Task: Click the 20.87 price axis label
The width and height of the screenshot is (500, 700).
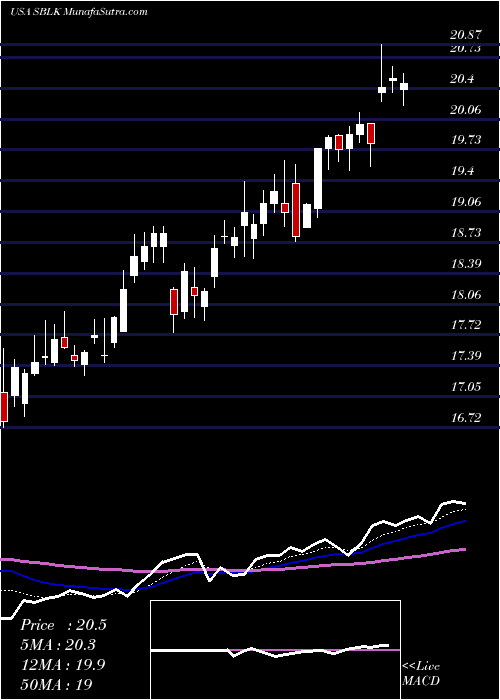Action: [x=466, y=34]
